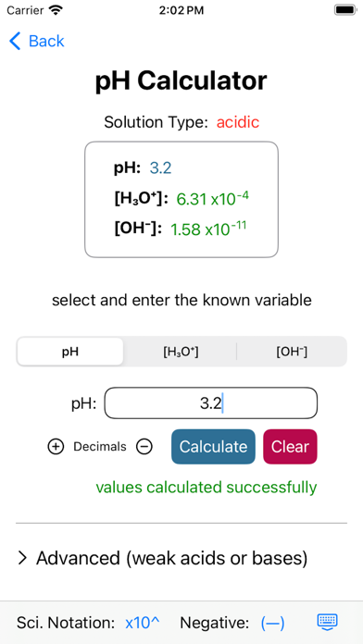The width and height of the screenshot is (363, 644).
Task: Go Back to previous screen
Action: [x=37, y=41]
